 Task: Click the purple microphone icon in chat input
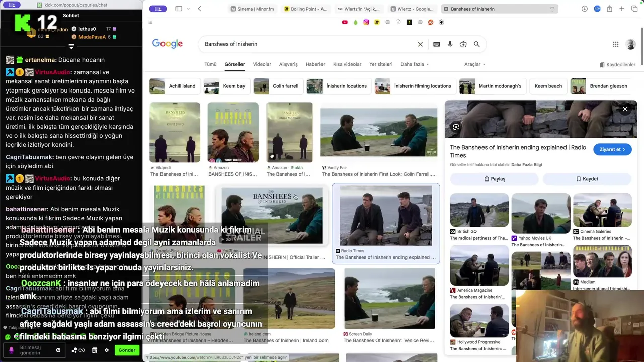tap(12, 350)
